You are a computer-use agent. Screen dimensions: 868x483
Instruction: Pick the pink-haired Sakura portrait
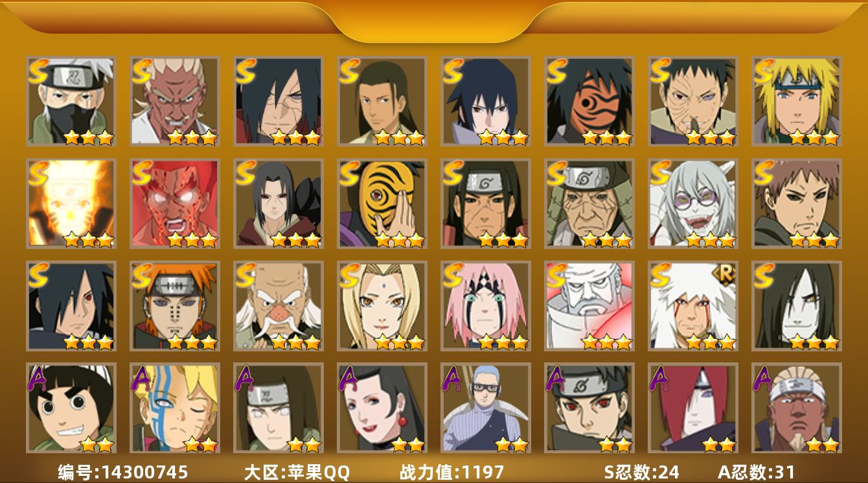(486, 306)
